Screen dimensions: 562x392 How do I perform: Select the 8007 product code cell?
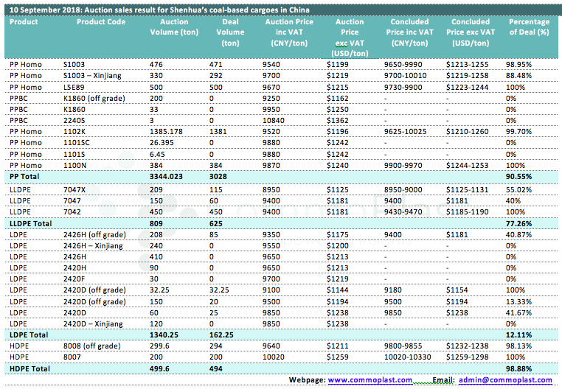tap(72, 357)
